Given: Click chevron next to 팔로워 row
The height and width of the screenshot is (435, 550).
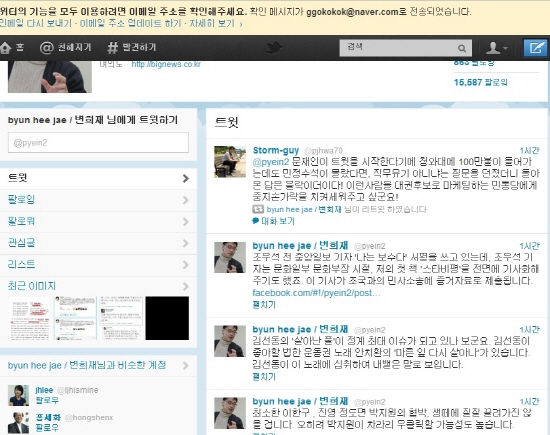Looking at the screenshot, I should [186, 222].
